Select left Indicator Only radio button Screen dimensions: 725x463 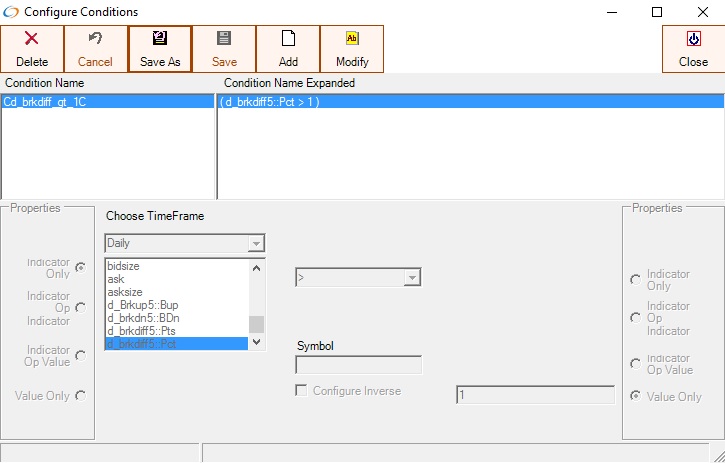(80, 267)
